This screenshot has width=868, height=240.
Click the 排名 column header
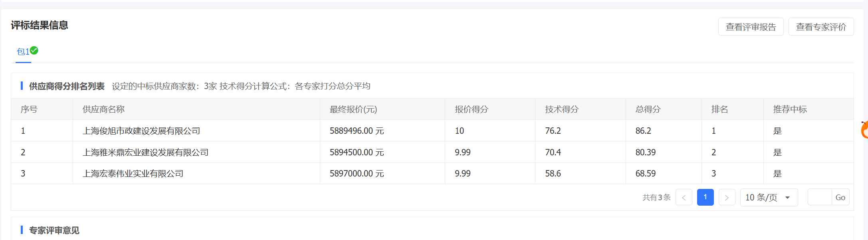(719, 109)
